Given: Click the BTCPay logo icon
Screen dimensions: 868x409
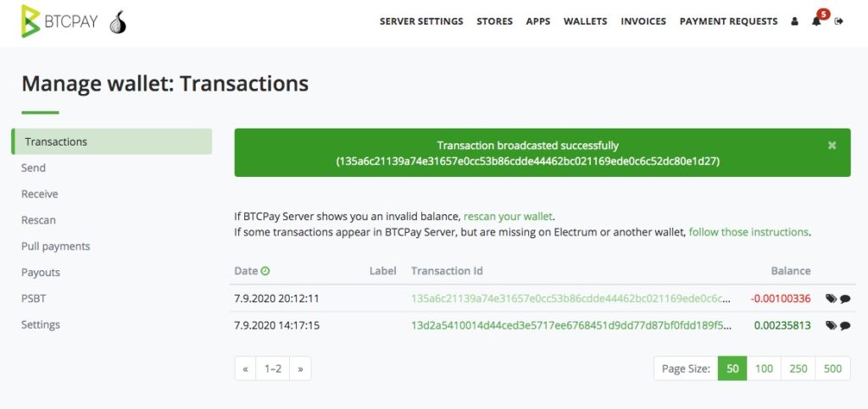Looking at the screenshot, I should point(31,21).
